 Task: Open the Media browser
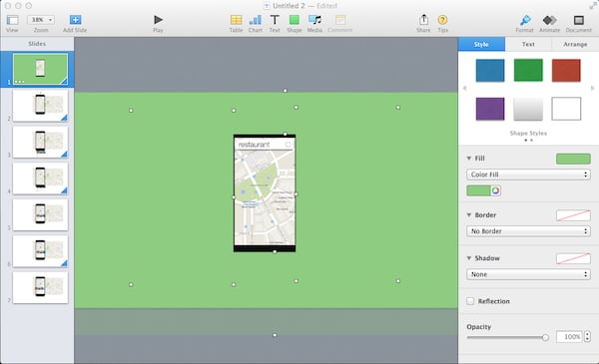pyautogui.click(x=314, y=20)
